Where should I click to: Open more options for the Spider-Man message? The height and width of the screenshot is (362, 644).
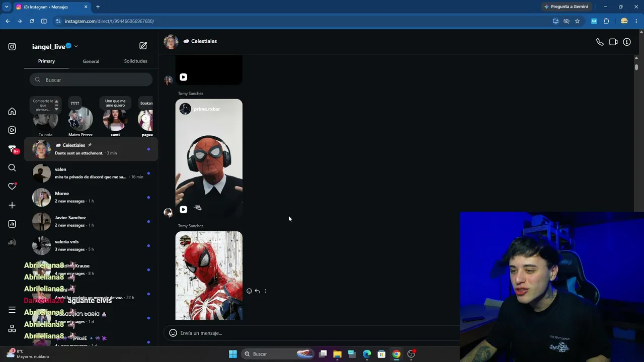tap(265, 291)
